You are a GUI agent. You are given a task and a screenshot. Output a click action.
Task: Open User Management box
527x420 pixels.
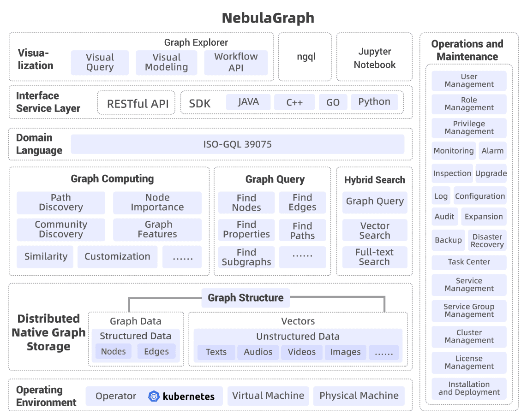tap(469, 81)
